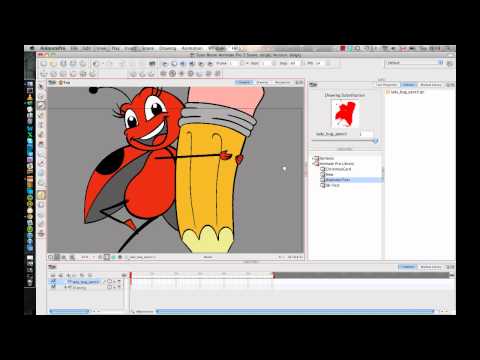Click the Save icon in top toolbar
The image size is (480, 360).
coord(63,63)
